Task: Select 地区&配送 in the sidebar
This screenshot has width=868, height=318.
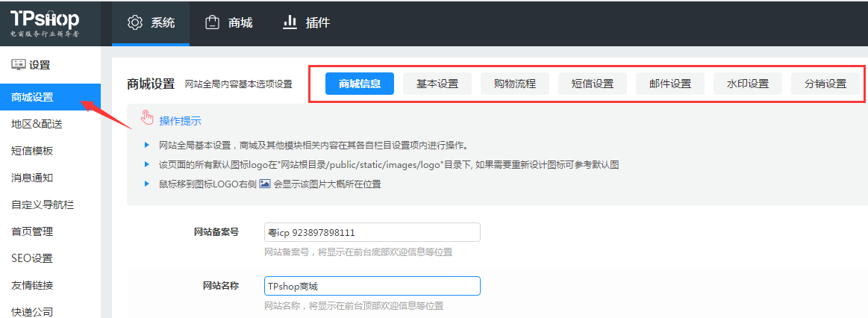Action: tap(37, 124)
